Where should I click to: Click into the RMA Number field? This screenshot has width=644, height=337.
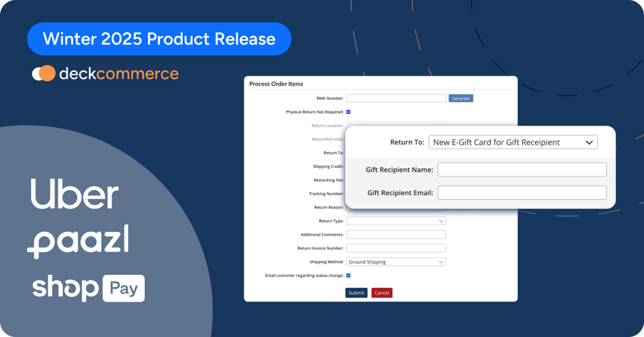coord(395,99)
